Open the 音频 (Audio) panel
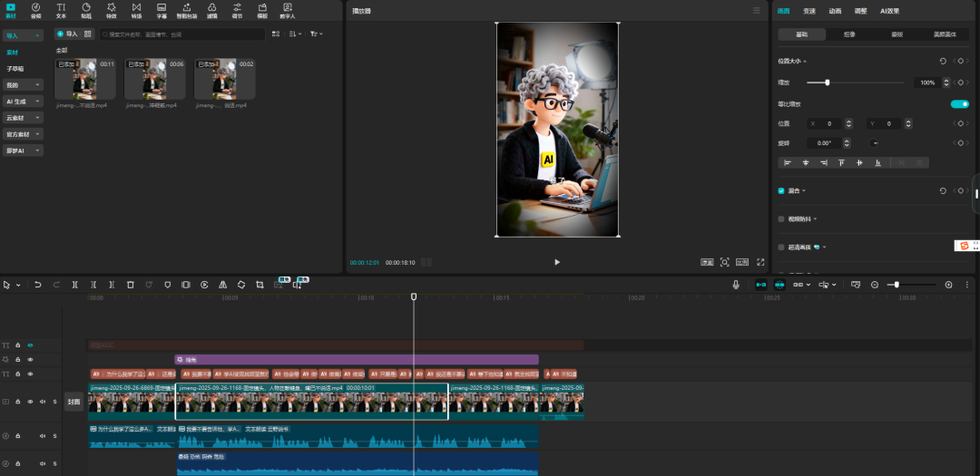This screenshot has width=980, height=476. (x=35, y=10)
